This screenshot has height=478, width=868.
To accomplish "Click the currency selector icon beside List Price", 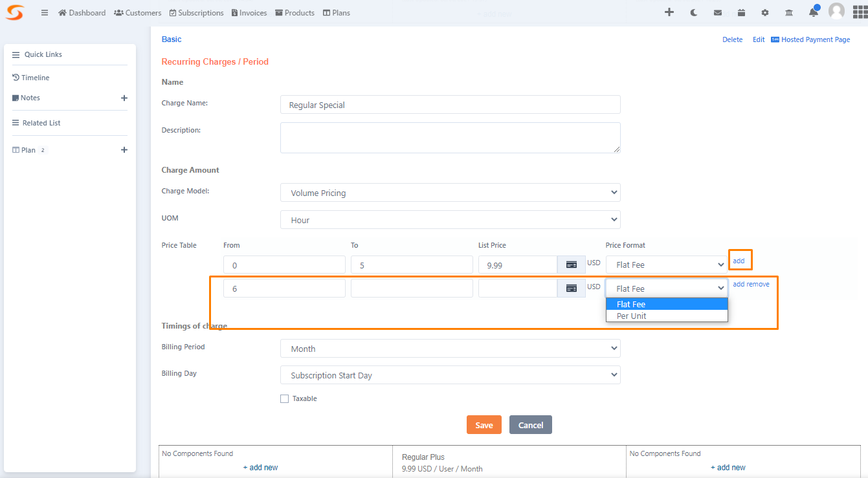I will [x=571, y=265].
